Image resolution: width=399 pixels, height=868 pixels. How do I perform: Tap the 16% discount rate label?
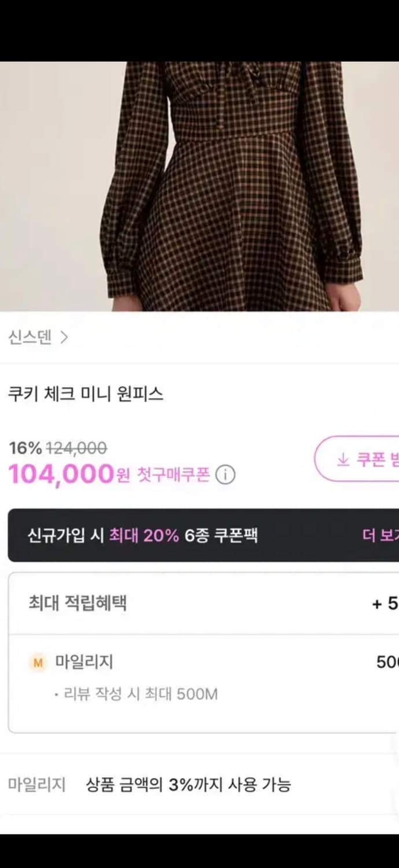pos(23,447)
